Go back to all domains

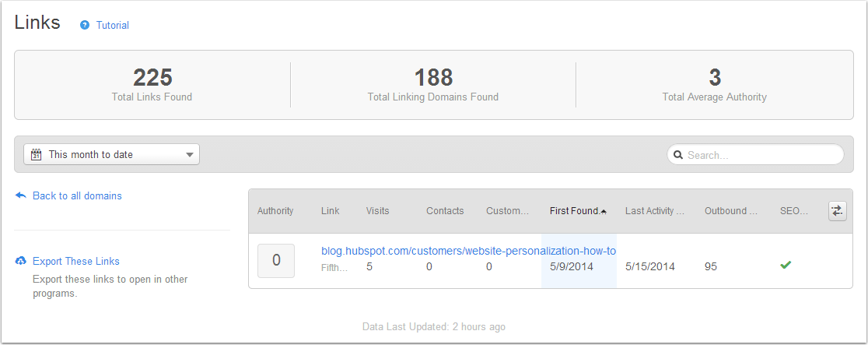pos(77,195)
